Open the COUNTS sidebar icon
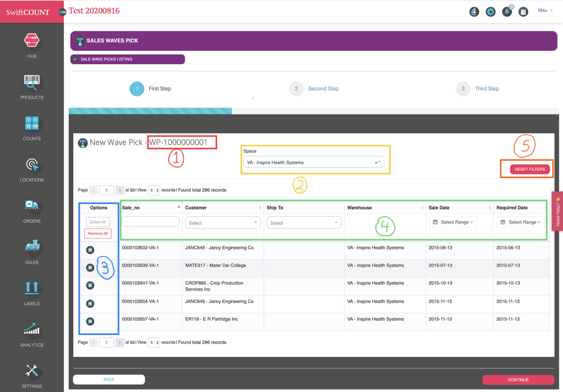 [32, 123]
